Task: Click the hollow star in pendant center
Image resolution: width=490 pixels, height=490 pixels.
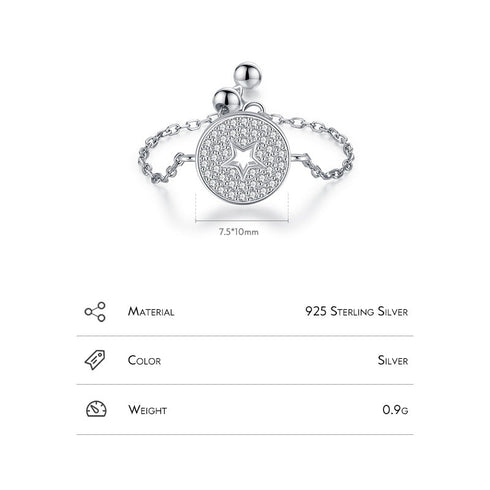Action: pyautogui.click(x=242, y=158)
